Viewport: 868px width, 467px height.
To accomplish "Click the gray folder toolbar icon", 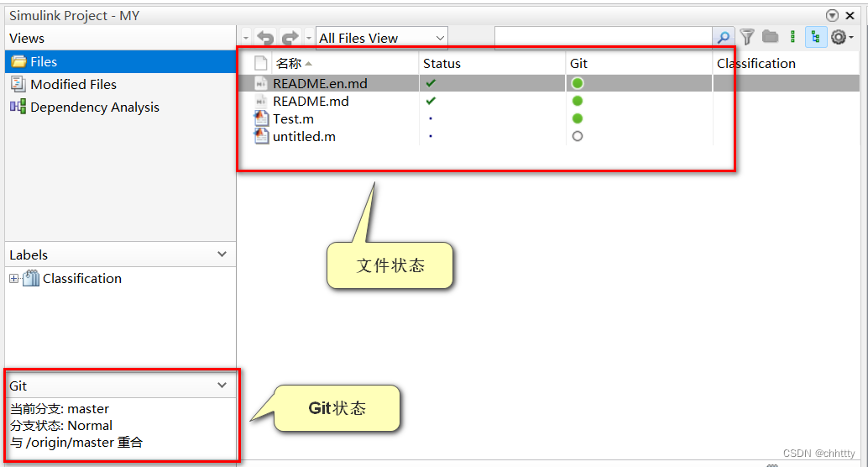I will (770, 37).
